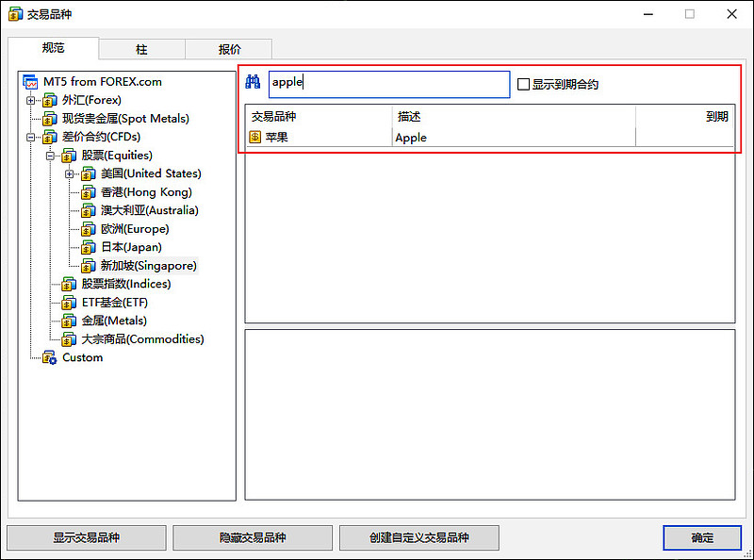Click the 创建自定义交易品种 button
The image size is (754, 560).
(x=418, y=537)
